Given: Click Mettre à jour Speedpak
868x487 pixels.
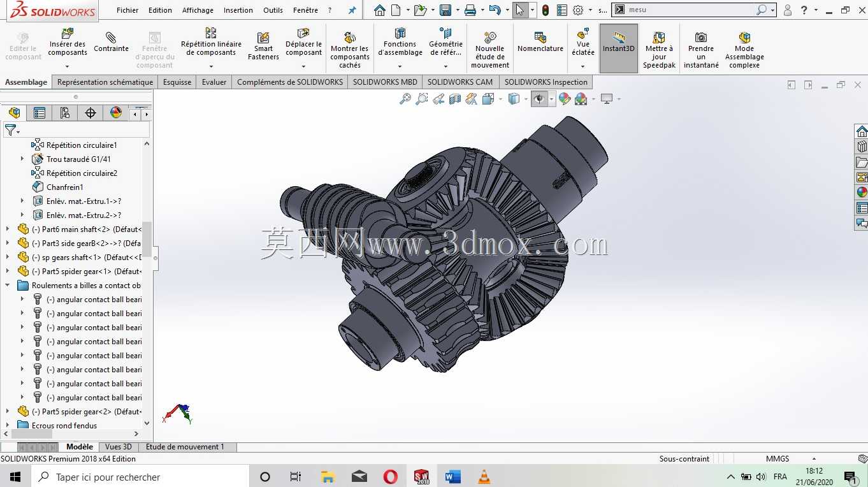Looking at the screenshot, I should click(x=659, y=50).
